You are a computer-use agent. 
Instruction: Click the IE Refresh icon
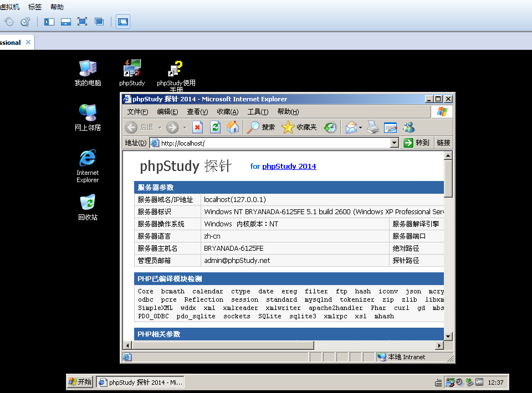pos(215,127)
